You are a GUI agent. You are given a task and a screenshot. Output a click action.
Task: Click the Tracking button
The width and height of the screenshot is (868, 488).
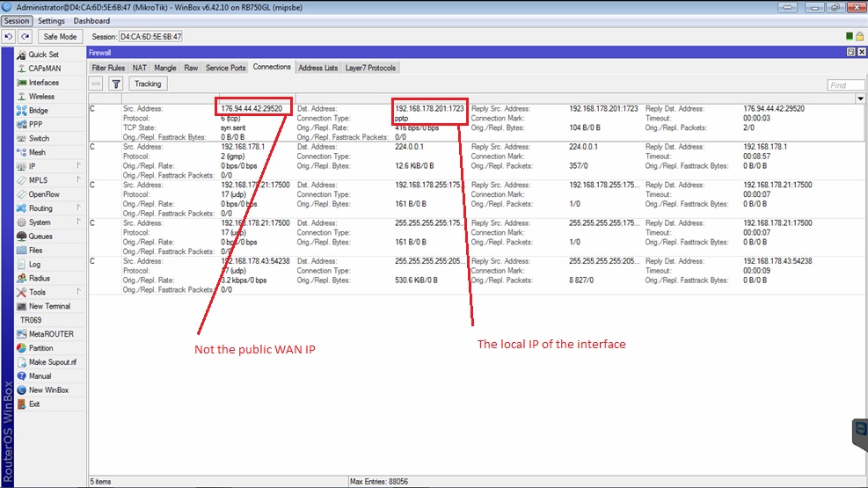[x=148, y=84]
